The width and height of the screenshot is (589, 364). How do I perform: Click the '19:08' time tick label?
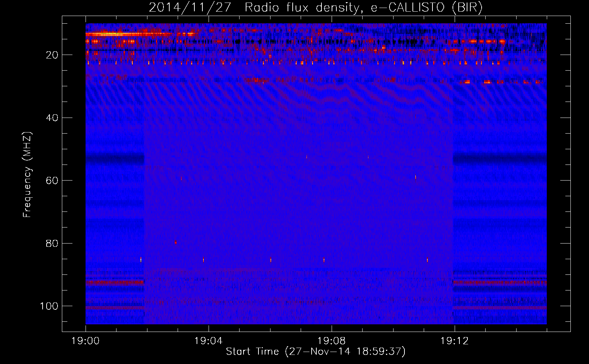332,341
